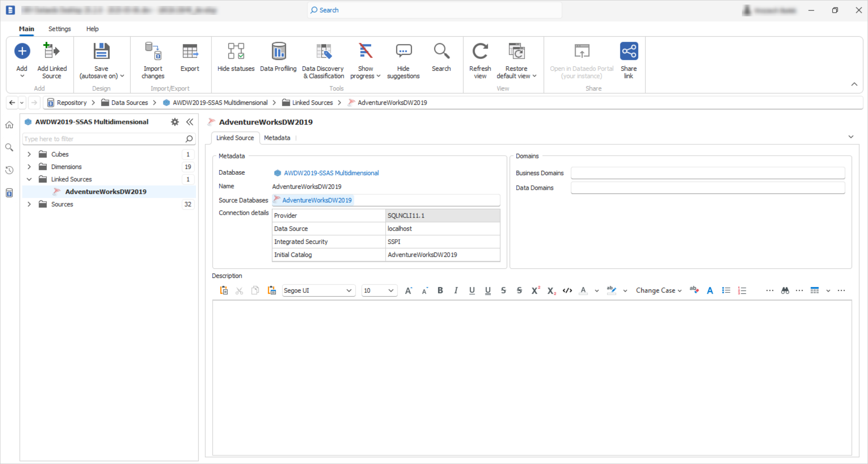Toggle strikethrough formatting
The height and width of the screenshot is (464, 868).
click(x=504, y=291)
